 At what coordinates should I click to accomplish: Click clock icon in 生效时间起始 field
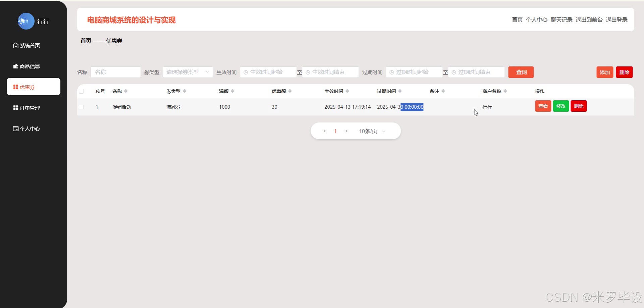pyautogui.click(x=246, y=72)
